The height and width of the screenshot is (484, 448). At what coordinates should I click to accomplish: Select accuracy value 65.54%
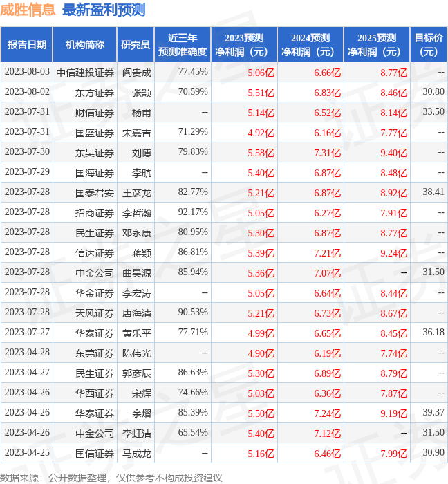coord(193,433)
